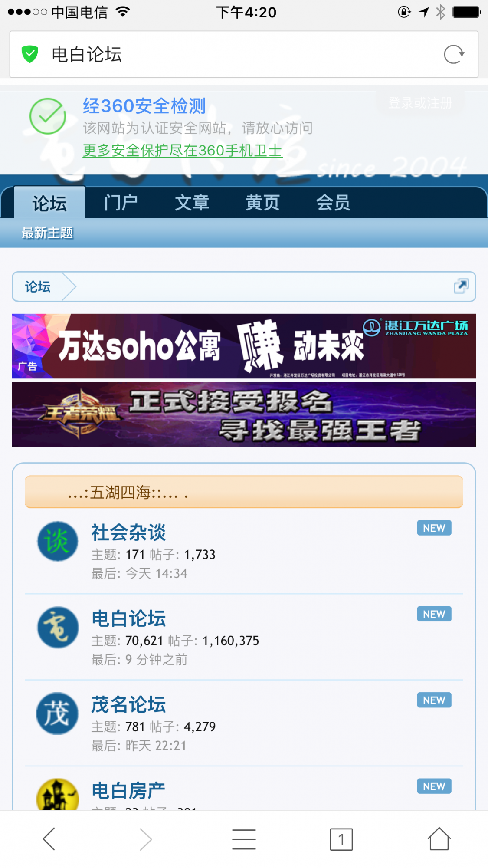Open the browser menu icon

(x=244, y=838)
